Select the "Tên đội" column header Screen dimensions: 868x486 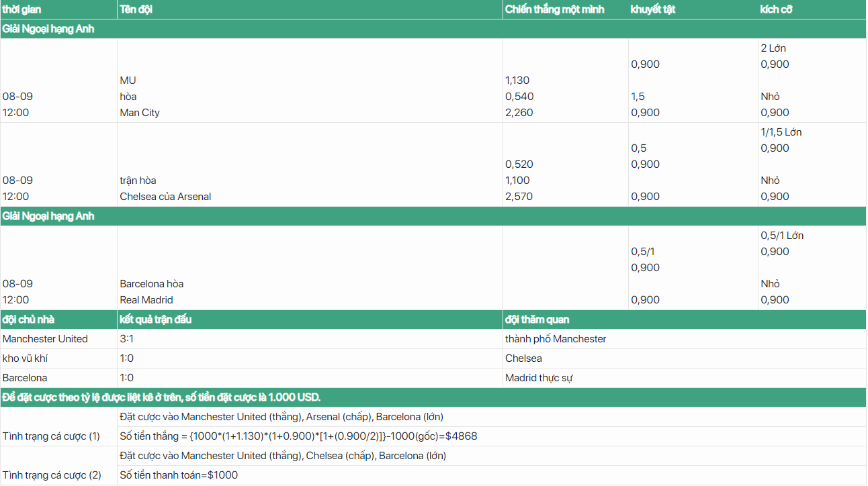(136, 9)
